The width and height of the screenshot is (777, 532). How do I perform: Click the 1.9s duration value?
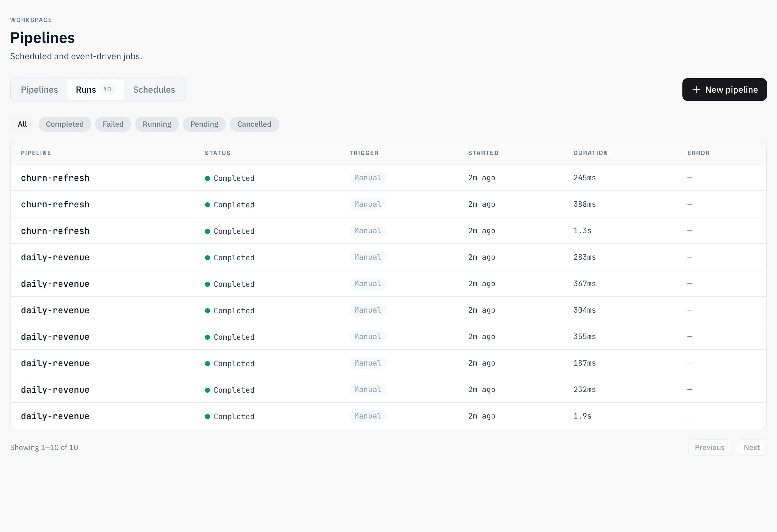tap(582, 416)
